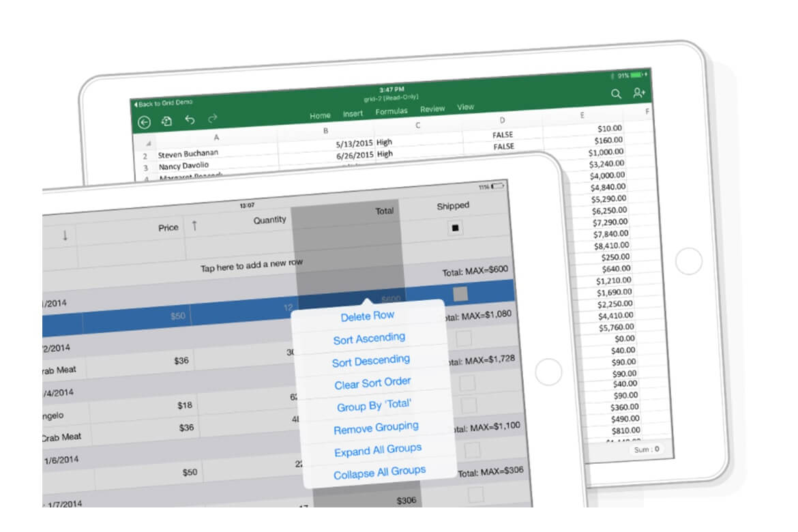Select Group By 'Total' in popup menu
This screenshot has width=798, height=532.
click(x=374, y=406)
